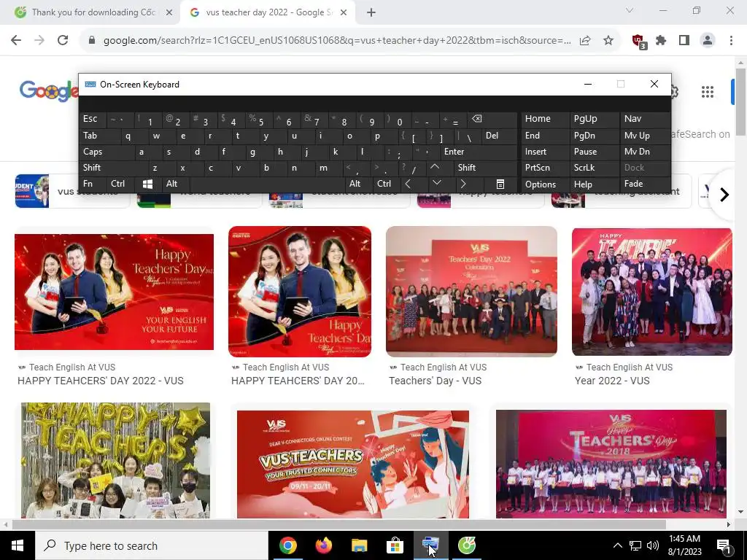Click the share page icon in address bar

(x=585, y=41)
